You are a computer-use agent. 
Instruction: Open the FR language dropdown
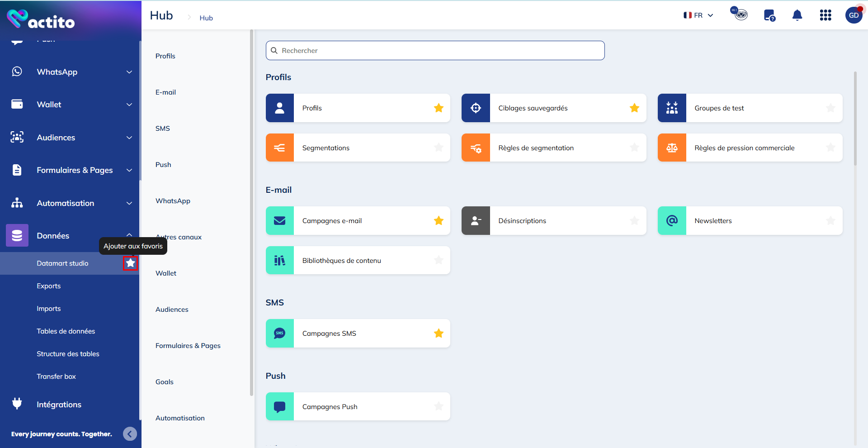pyautogui.click(x=698, y=15)
